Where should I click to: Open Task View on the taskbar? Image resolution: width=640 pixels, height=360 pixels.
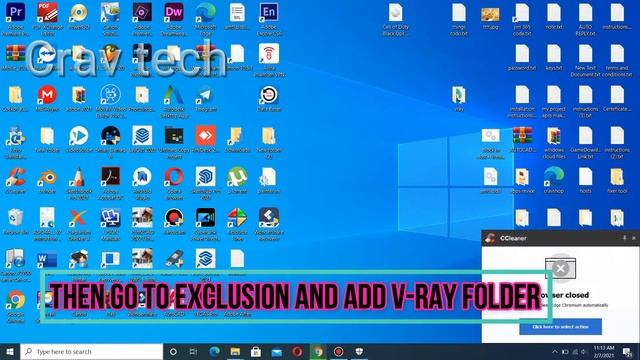[193, 351]
